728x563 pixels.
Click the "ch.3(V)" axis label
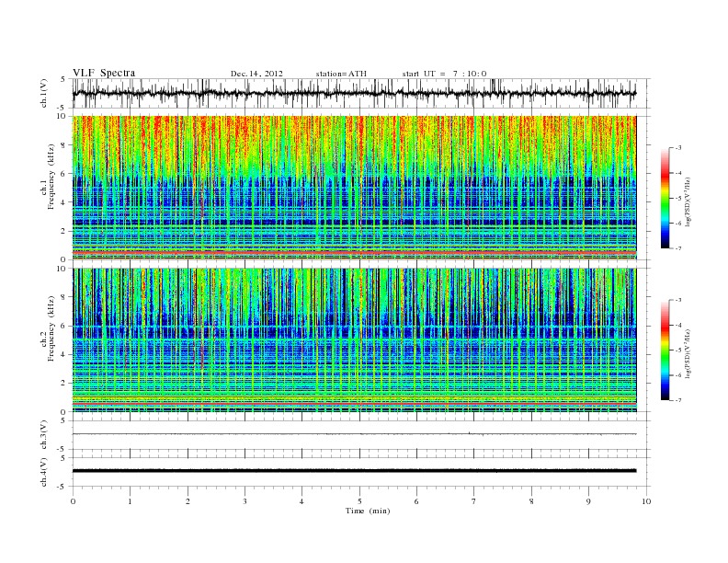point(44,435)
